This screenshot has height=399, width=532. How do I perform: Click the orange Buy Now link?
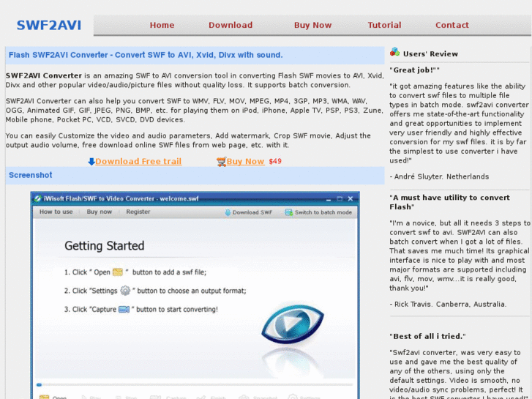tap(245, 161)
